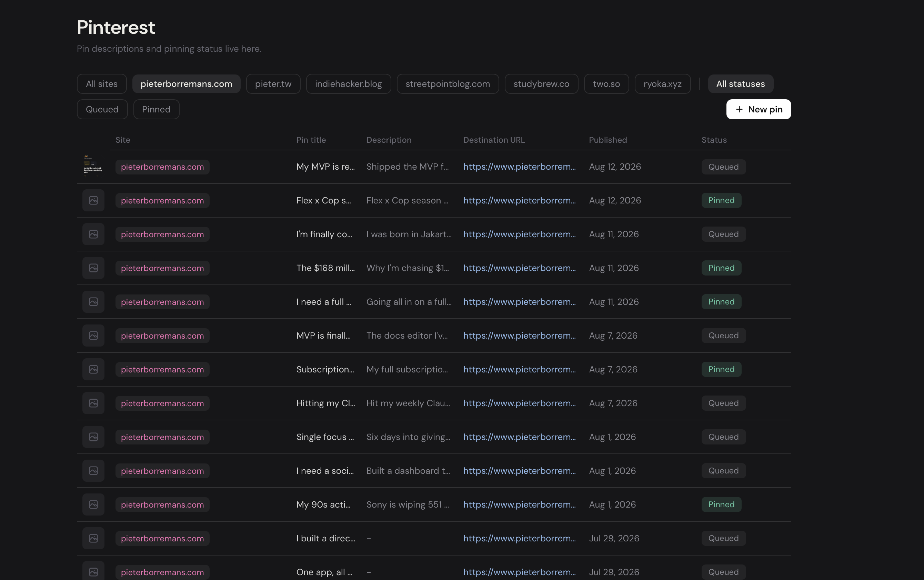924x580 pixels.
Task: Click Queued badge in MVP is finall... row
Action: tap(723, 335)
